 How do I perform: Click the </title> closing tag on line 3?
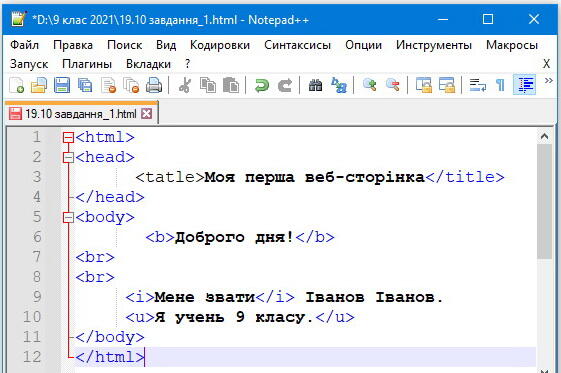pyautogui.click(x=464, y=177)
